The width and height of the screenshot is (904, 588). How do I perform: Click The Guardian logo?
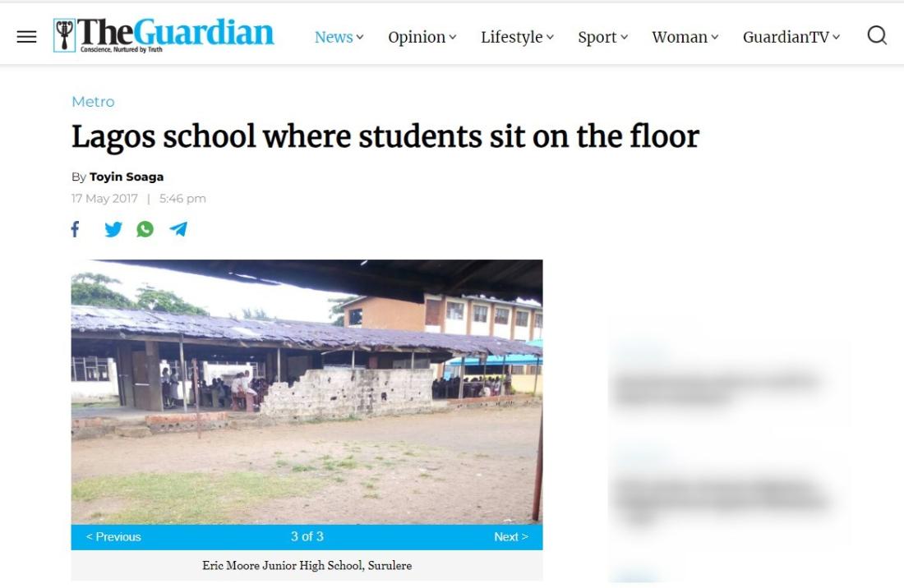[164, 34]
